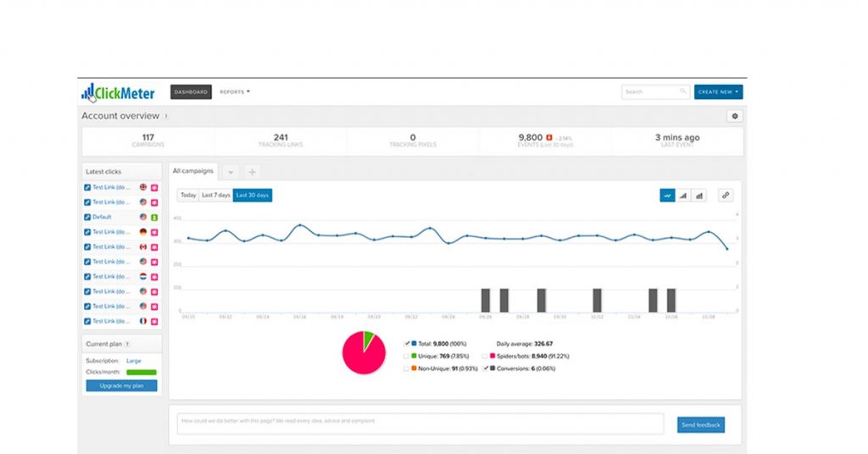
Task: Click the 117 Campaigns stat
Action: coord(147,141)
